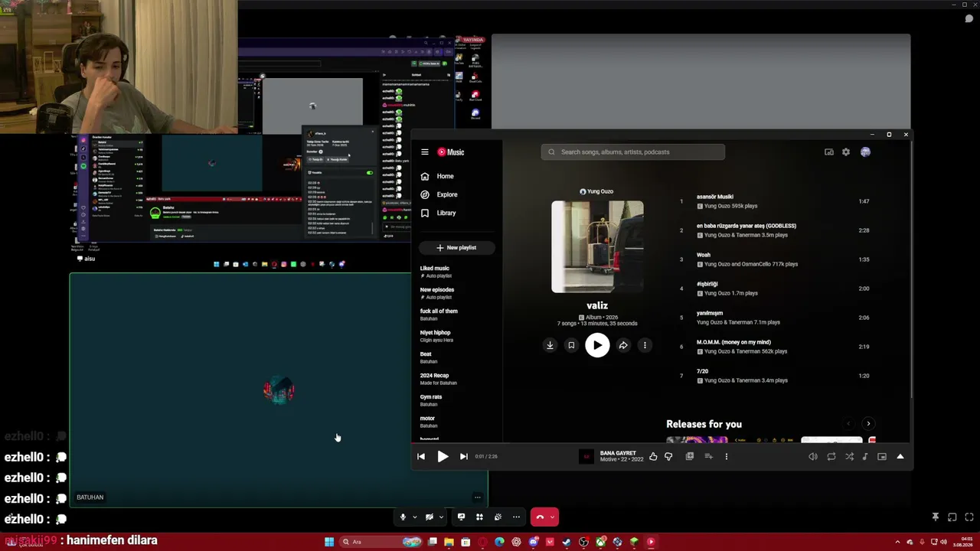980x551 pixels.
Task: Open the account profile avatar
Action: [x=865, y=152]
